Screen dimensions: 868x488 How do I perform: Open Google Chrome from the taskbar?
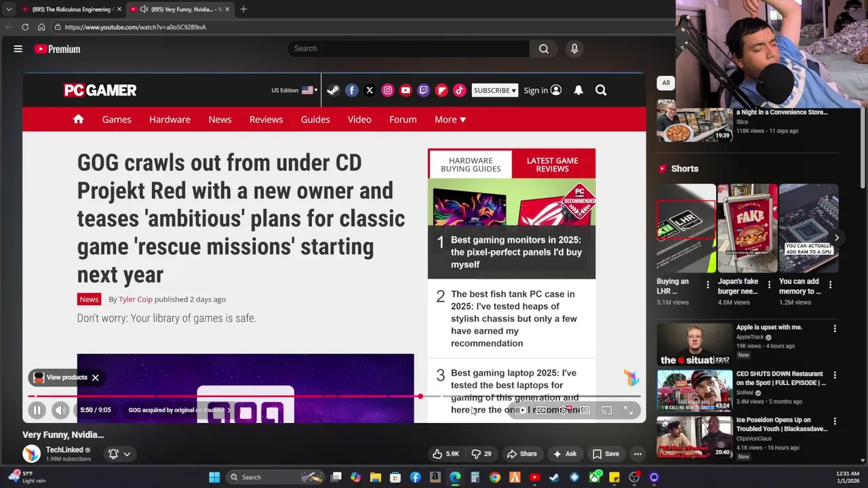[x=495, y=477]
